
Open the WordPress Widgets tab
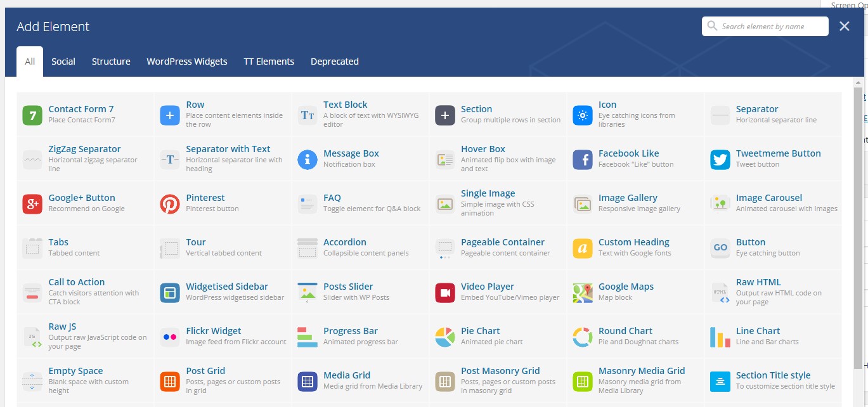click(x=187, y=61)
